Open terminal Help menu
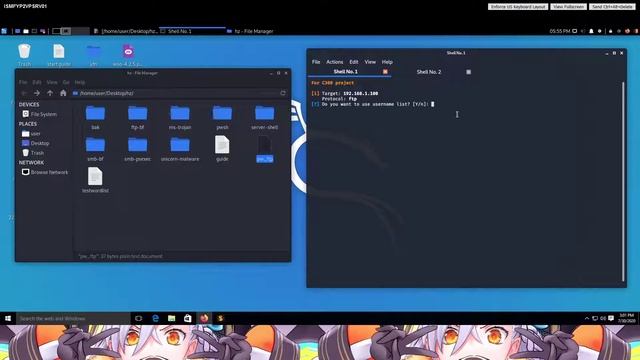The width and height of the screenshot is (640, 360). point(387,62)
